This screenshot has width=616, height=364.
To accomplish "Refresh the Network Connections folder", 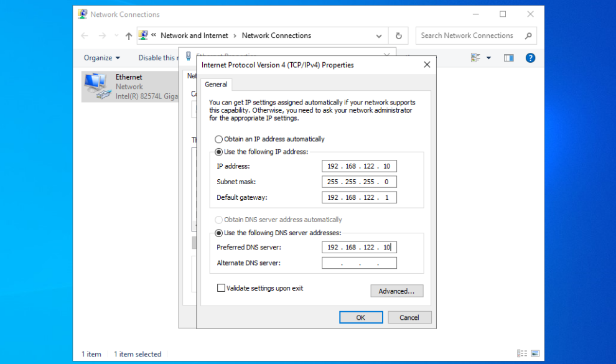I will coord(398,36).
